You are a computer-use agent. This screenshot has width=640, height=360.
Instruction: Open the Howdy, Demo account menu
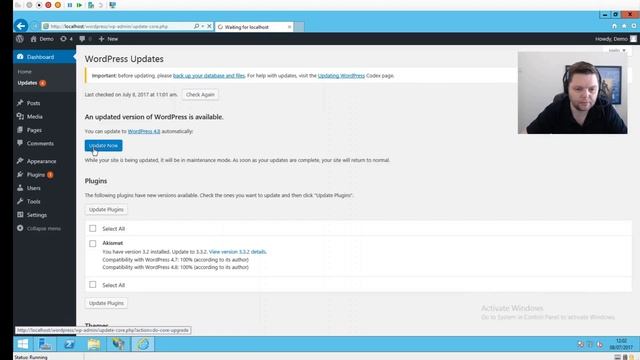[x=616, y=39]
